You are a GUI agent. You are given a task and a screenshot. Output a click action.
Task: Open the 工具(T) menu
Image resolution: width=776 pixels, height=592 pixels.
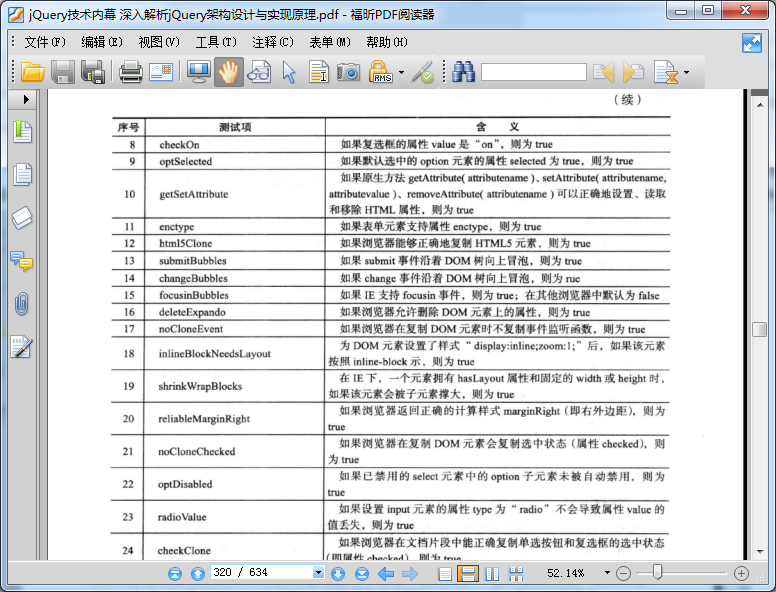216,42
